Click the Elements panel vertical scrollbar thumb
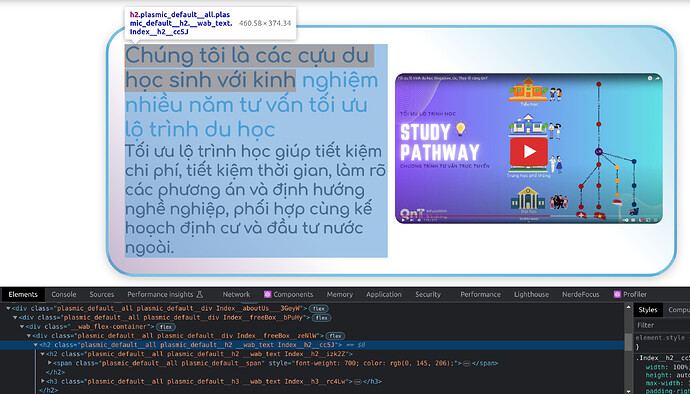This screenshot has width=690, height=394. [629, 343]
